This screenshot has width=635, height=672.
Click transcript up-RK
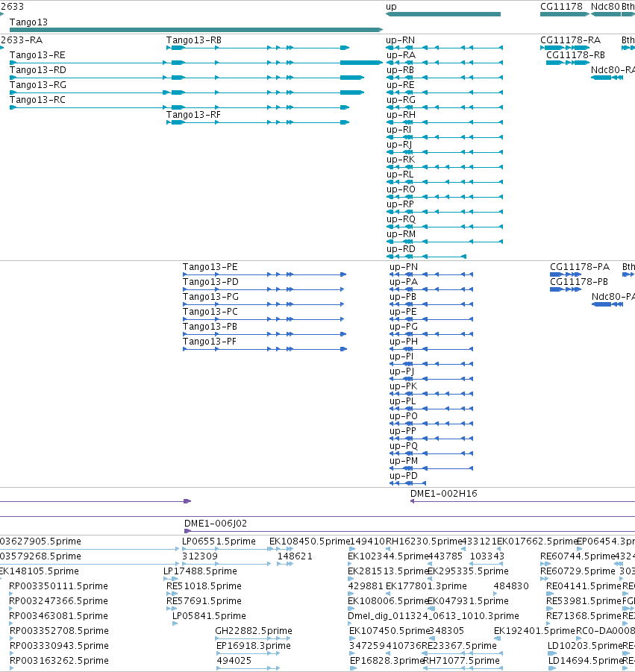445,167
